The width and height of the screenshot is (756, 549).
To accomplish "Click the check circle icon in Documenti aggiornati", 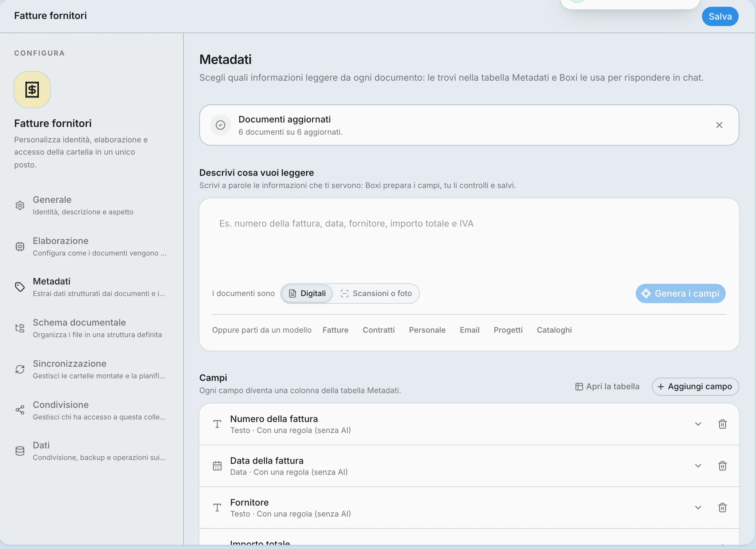I will [220, 125].
